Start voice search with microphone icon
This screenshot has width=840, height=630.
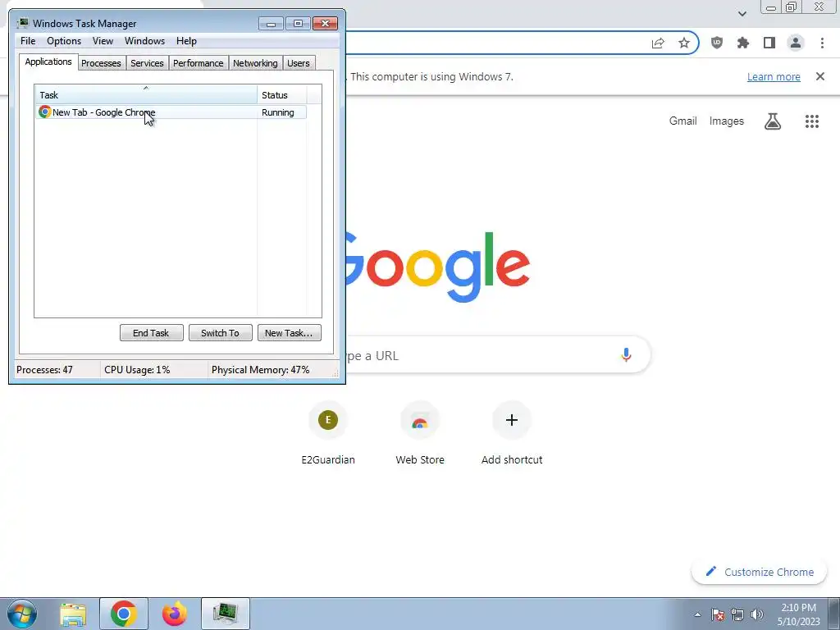(626, 354)
